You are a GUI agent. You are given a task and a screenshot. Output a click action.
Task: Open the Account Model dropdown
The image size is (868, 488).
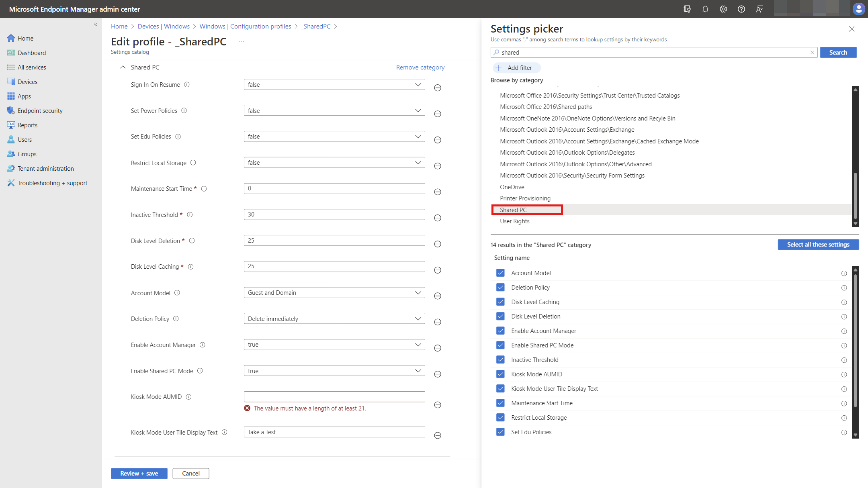coord(334,293)
